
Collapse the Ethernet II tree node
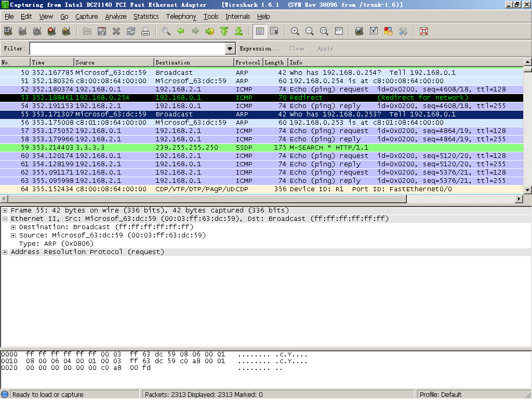5,219
